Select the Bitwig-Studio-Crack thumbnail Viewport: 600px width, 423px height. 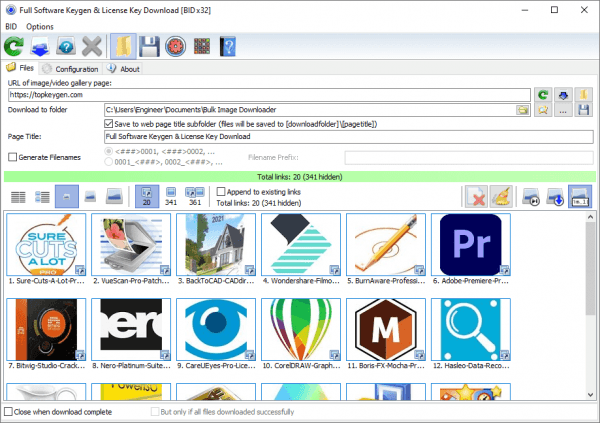46,330
